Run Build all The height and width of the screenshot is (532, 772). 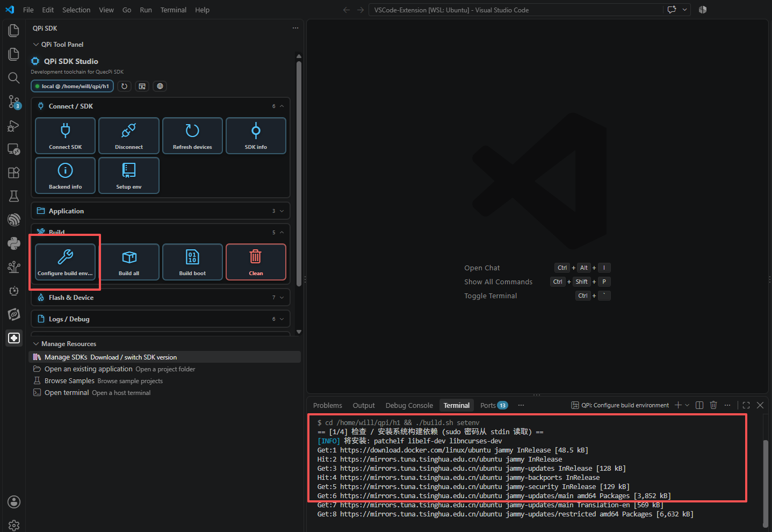[129, 262]
